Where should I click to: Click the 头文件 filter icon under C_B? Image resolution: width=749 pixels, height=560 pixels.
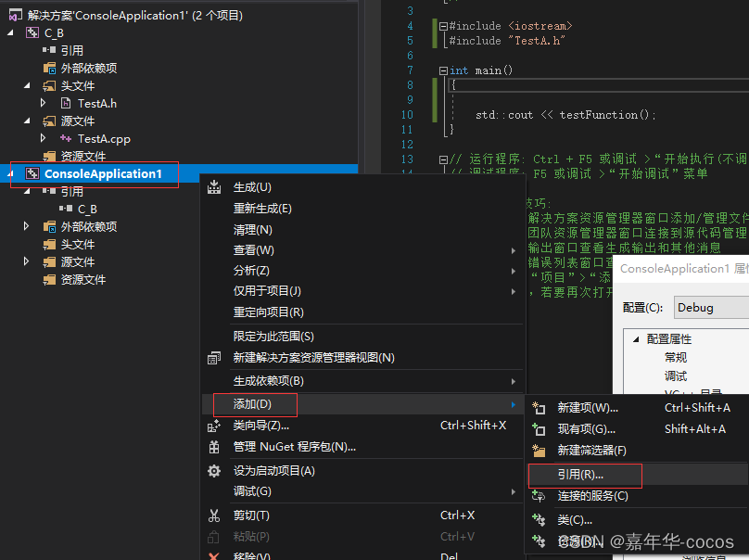click(49, 86)
